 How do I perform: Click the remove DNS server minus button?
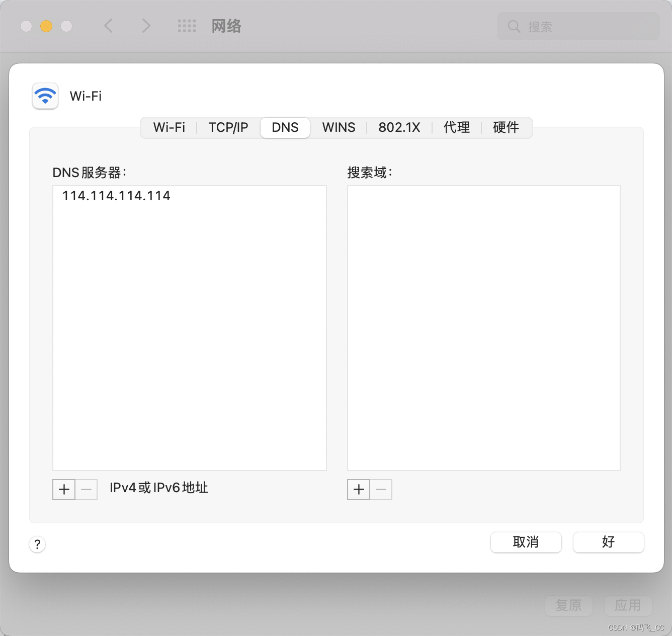point(87,490)
